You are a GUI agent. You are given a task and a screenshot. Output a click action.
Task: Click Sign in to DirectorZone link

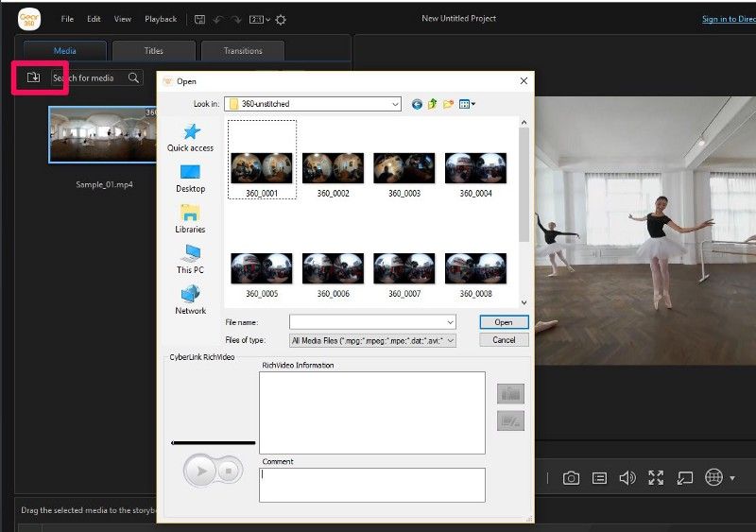[729, 19]
